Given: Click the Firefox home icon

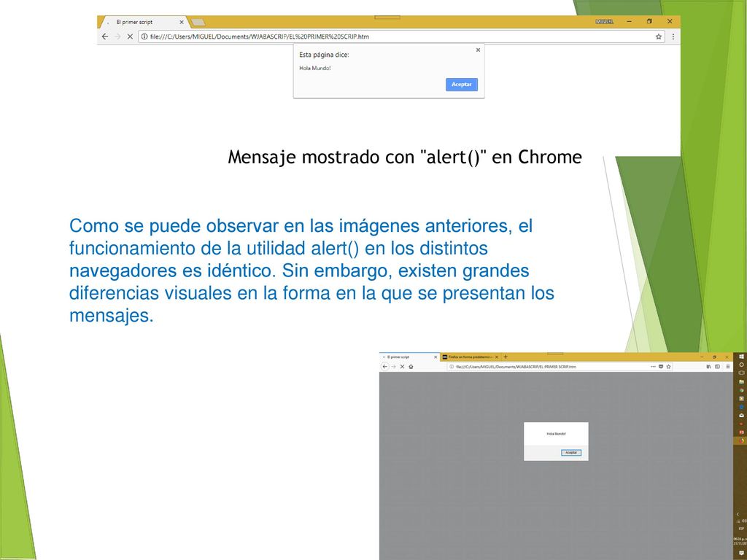Looking at the screenshot, I should coord(411,367).
